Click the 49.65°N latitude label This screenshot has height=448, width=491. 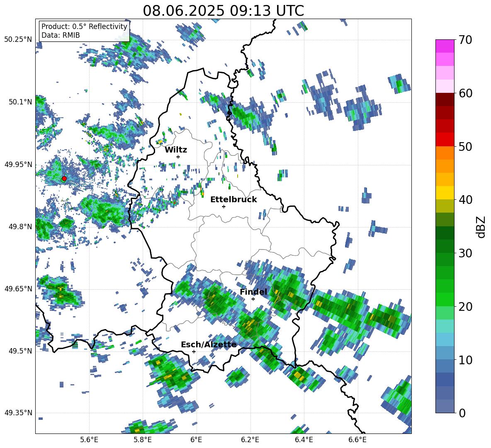tap(18, 288)
